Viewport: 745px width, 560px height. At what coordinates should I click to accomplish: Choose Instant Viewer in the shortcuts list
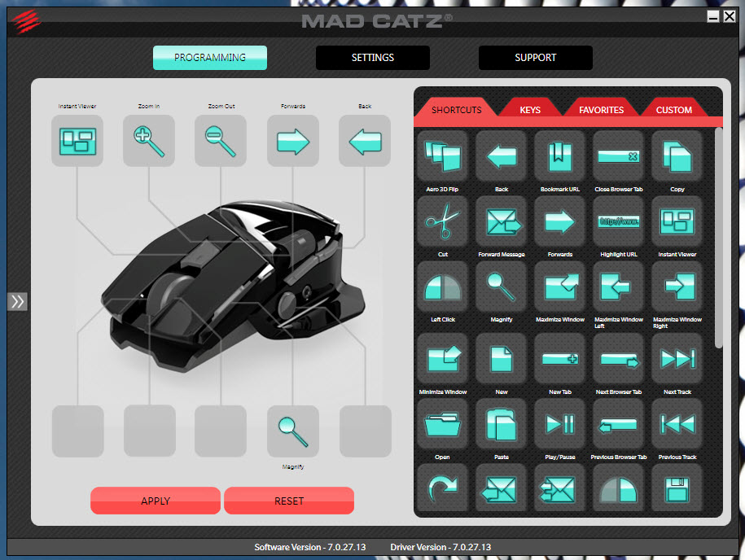677,221
